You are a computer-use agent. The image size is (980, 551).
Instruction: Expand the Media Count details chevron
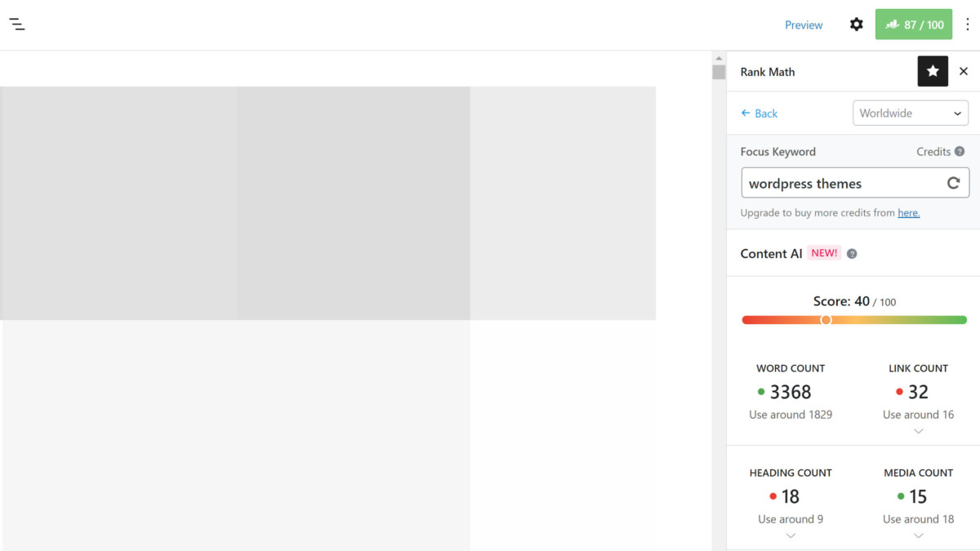click(918, 535)
